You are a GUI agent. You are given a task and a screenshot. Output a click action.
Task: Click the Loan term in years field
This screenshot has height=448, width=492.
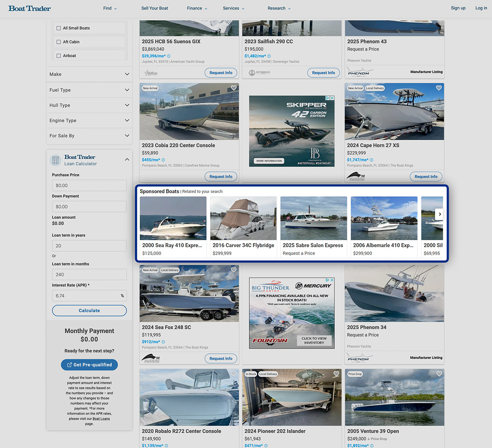point(89,246)
